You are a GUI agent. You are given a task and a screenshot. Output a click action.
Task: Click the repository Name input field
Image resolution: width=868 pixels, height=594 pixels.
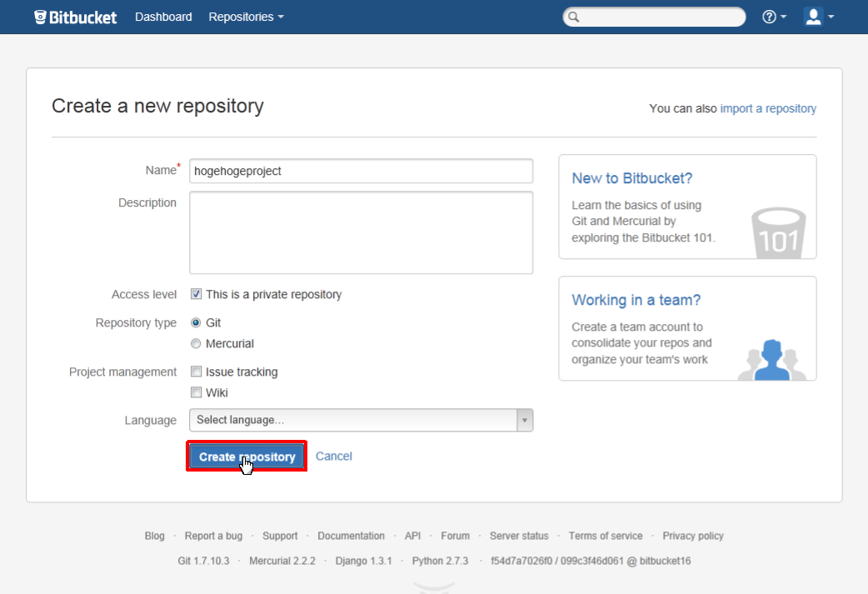point(361,171)
